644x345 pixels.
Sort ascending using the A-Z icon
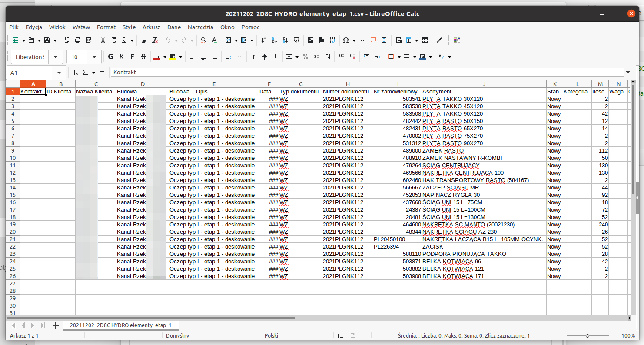[274, 40]
